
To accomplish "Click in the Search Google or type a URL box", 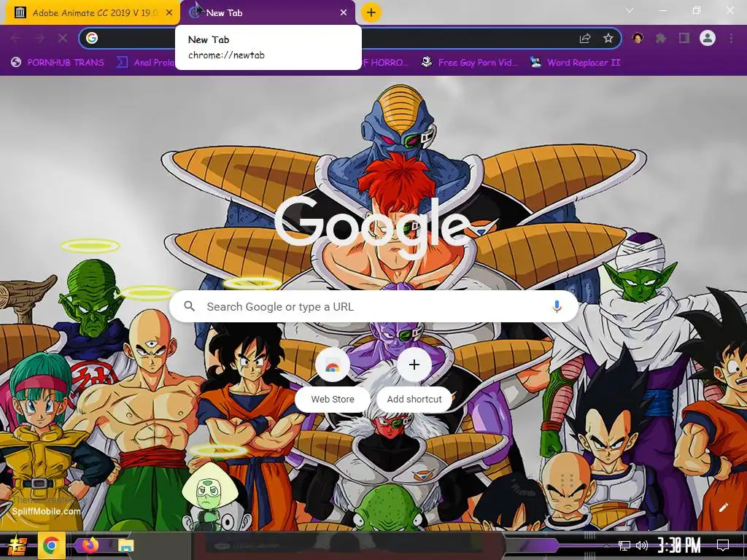I will pos(374,307).
